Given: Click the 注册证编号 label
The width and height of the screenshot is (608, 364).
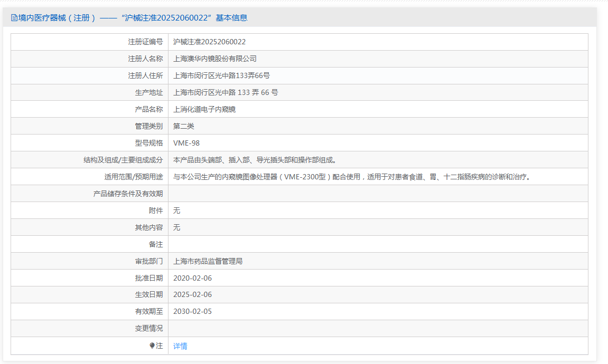Looking at the screenshot, I should tap(145, 42).
